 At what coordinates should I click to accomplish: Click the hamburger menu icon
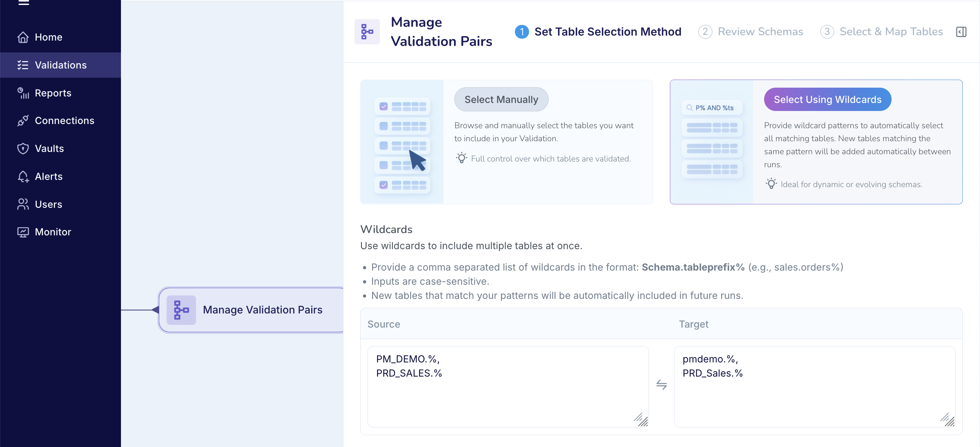[24, 3]
